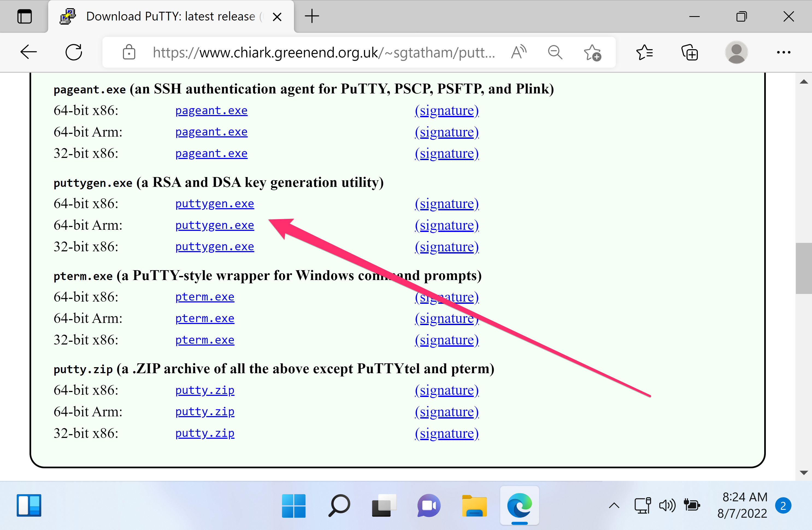Download 64-bit x86 pterm.exe
The height and width of the screenshot is (530, 812).
click(x=205, y=297)
